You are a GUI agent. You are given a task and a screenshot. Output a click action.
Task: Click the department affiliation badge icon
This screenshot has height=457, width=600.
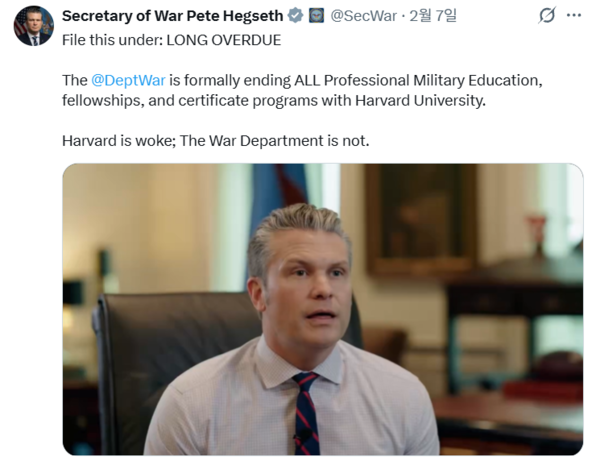point(316,16)
